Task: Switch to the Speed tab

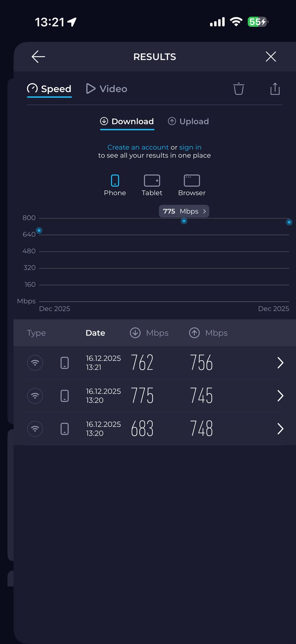Action: [x=49, y=89]
